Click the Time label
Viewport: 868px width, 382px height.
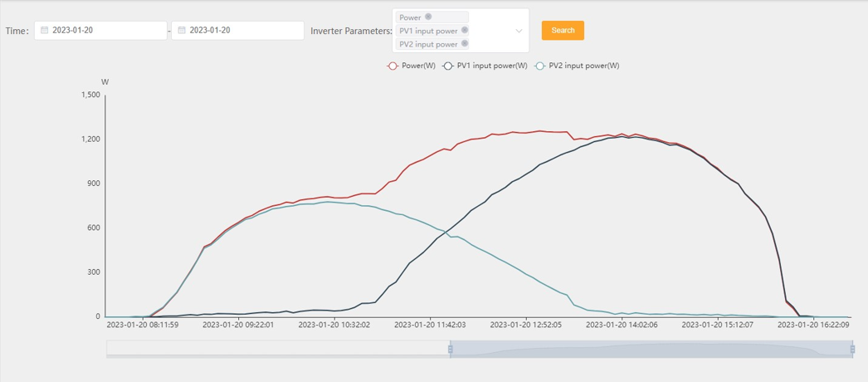[17, 31]
